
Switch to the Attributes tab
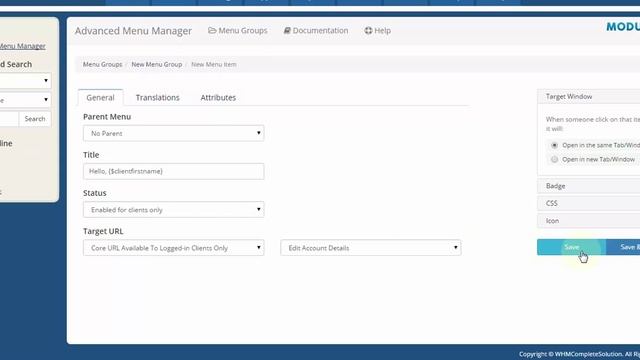[218, 98]
